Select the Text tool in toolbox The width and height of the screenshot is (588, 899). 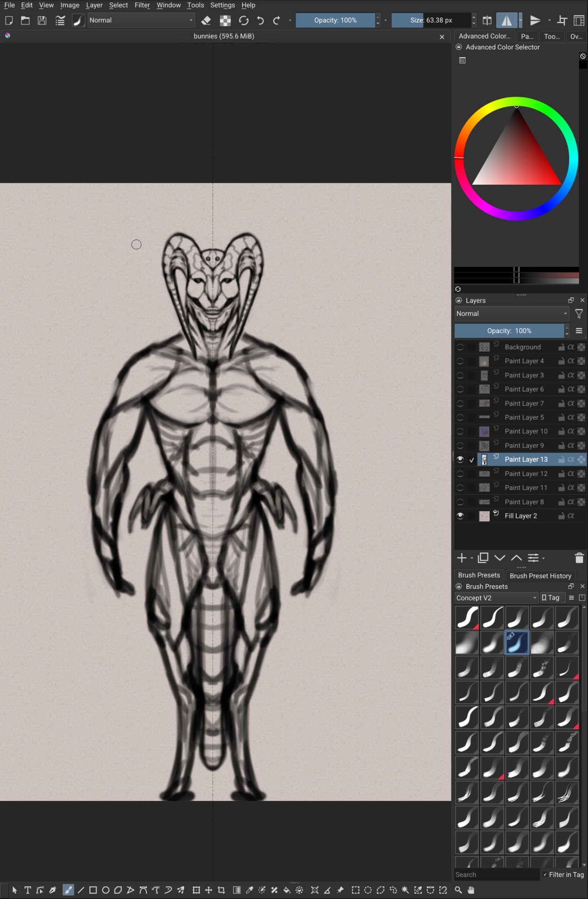pyautogui.click(x=27, y=890)
